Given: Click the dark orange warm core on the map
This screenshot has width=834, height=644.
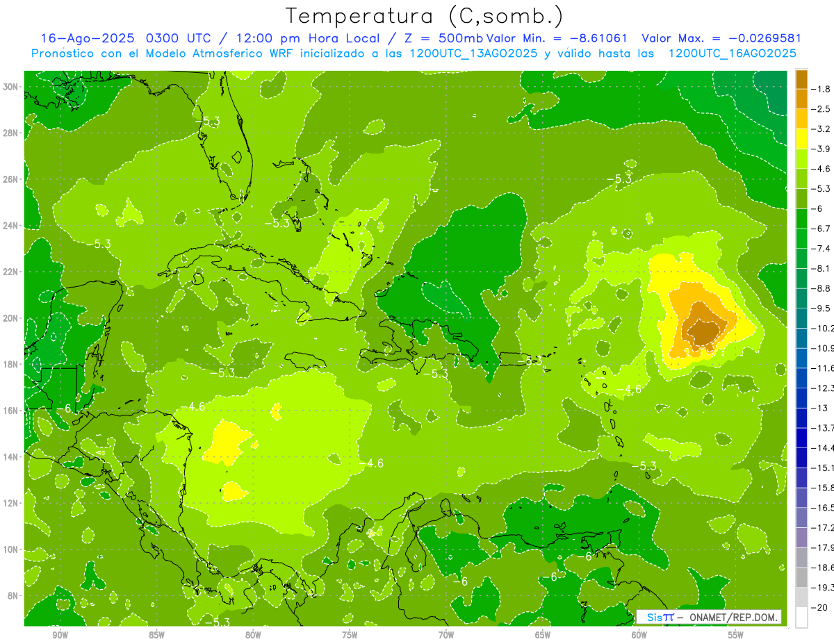Looking at the screenshot, I should [704, 331].
